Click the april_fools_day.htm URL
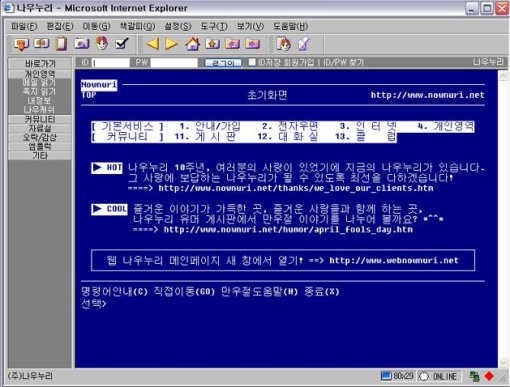This screenshot has width=510, height=387. (x=288, y=230)
